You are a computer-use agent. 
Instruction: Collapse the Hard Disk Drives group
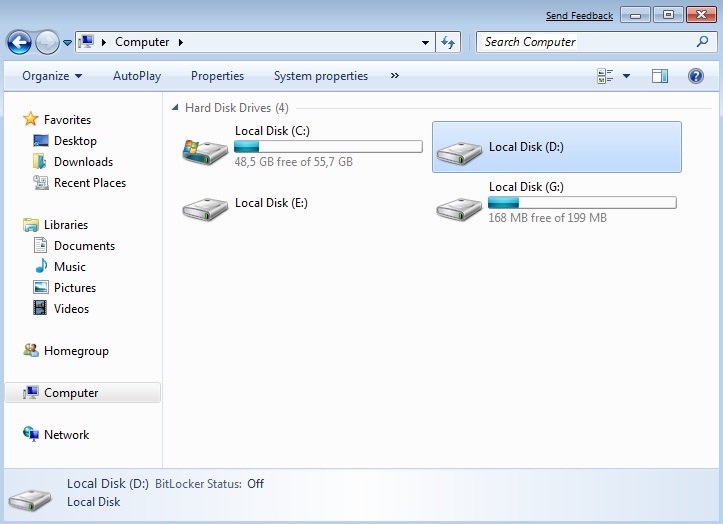[x=175, y=107]
